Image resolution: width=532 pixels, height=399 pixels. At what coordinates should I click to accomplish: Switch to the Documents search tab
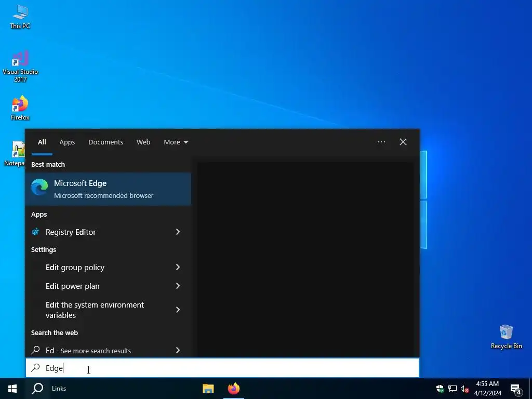click(105, 142)
